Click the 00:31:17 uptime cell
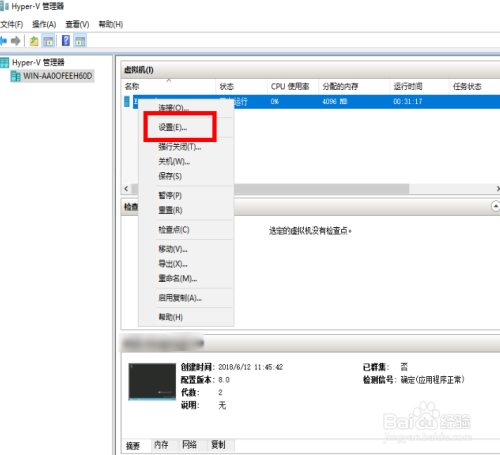500x455 pixels. click(408, 101)
